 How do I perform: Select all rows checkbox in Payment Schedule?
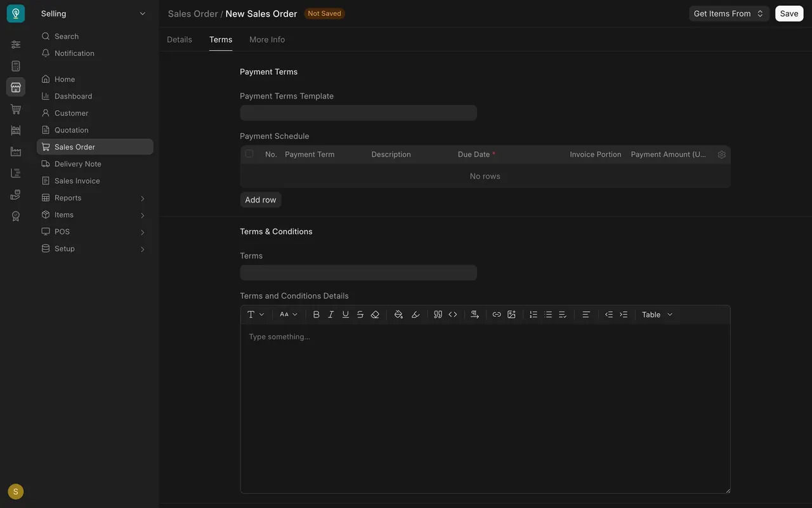coord(249,154)
